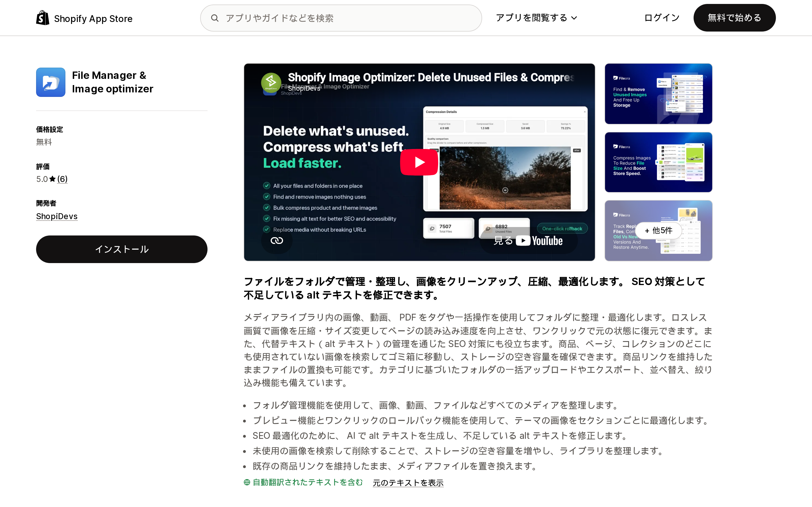
Task: Click the インストール button
Action: tap(122, 249)
